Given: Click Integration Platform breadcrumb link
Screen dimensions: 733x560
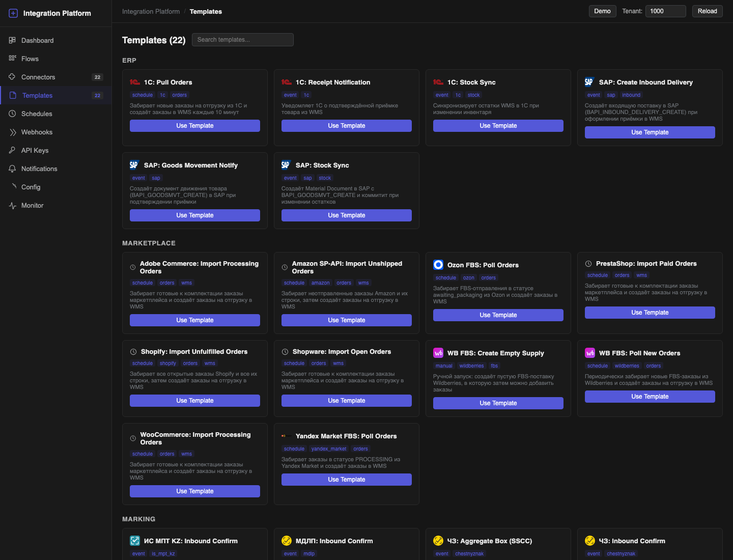Looking at the screenshot, I should click(x=151, y=11).
